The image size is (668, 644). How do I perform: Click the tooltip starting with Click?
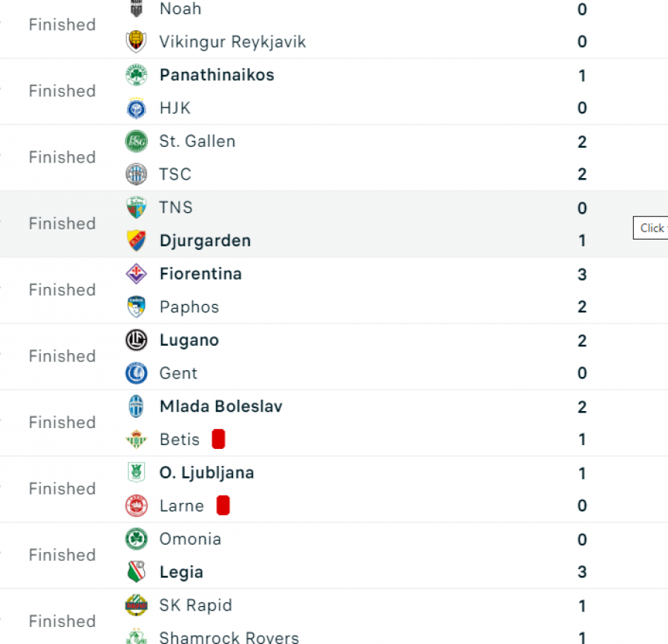coord(650,228)
